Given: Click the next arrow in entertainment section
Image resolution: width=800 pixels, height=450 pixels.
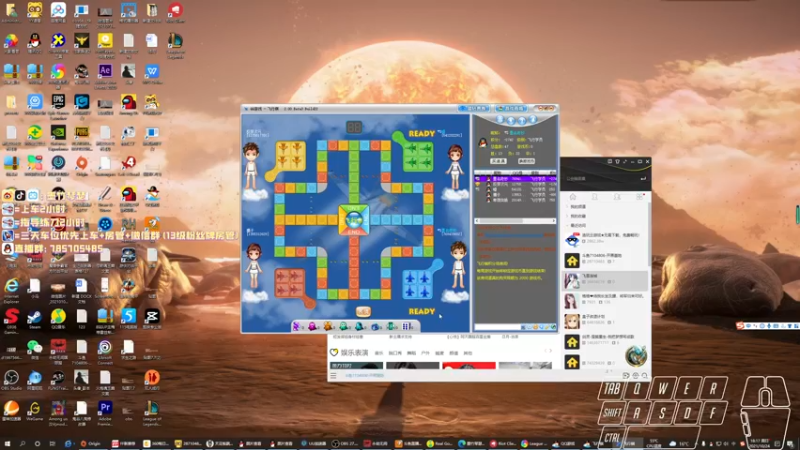Looking at the screenshot, I should (551, 351).
